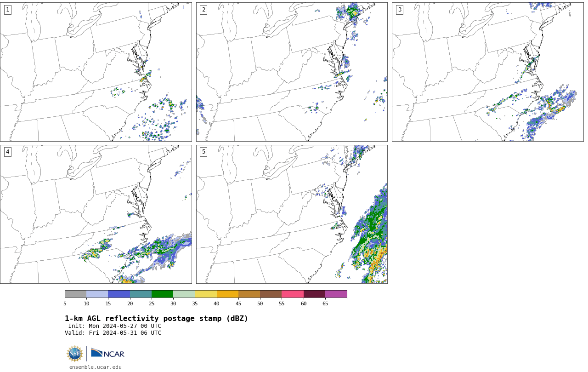Click the panel number 1 label

pyautogui.click(x=7, y=10)
